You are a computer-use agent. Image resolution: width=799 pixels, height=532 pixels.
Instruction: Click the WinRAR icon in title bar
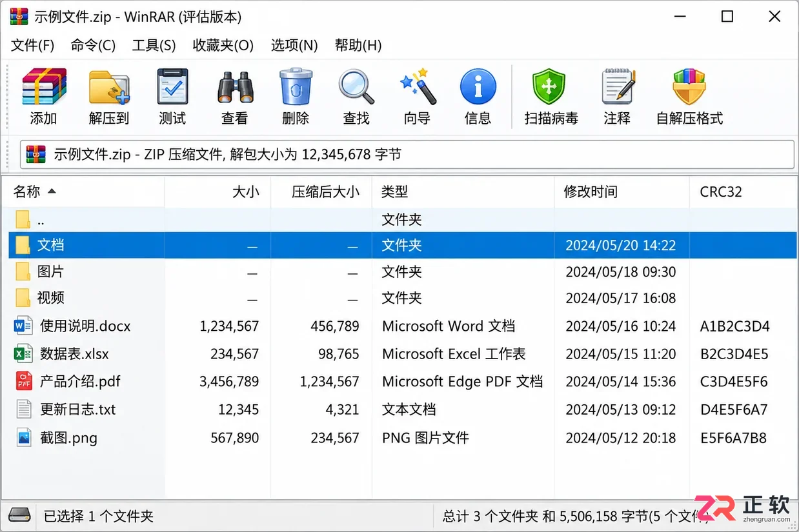[19, 17]
